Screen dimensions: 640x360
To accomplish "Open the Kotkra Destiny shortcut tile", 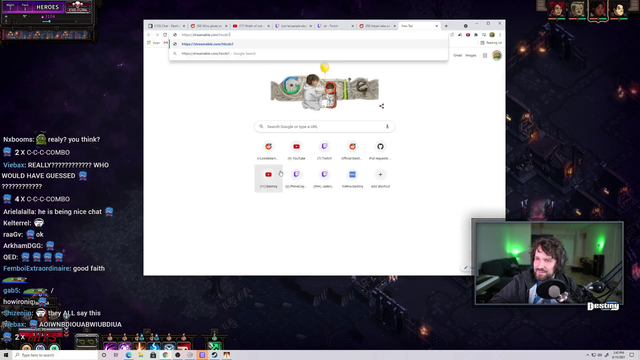I will (x=352, y=178).
